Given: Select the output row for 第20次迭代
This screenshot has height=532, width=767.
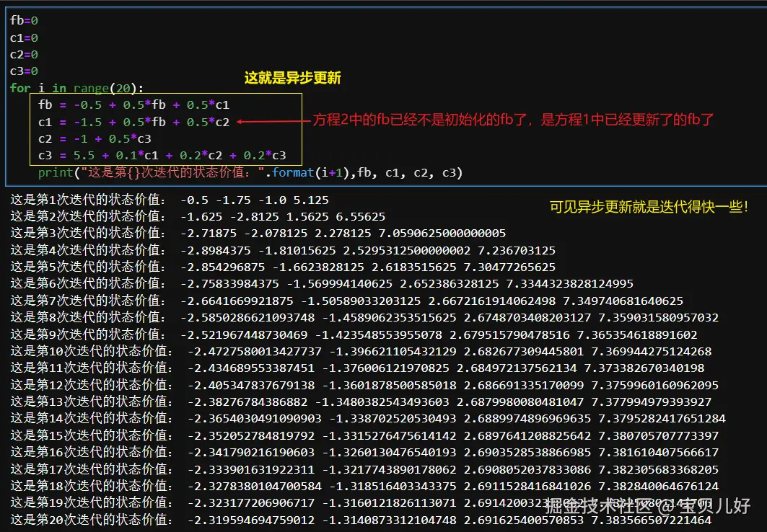Looking at the screenshot, I should click(361, 519).
